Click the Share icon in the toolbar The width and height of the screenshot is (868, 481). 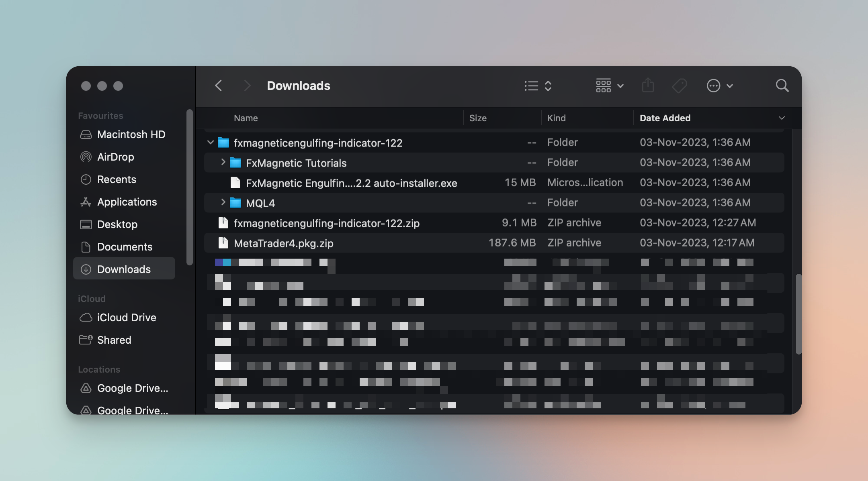tap(648, 86)
